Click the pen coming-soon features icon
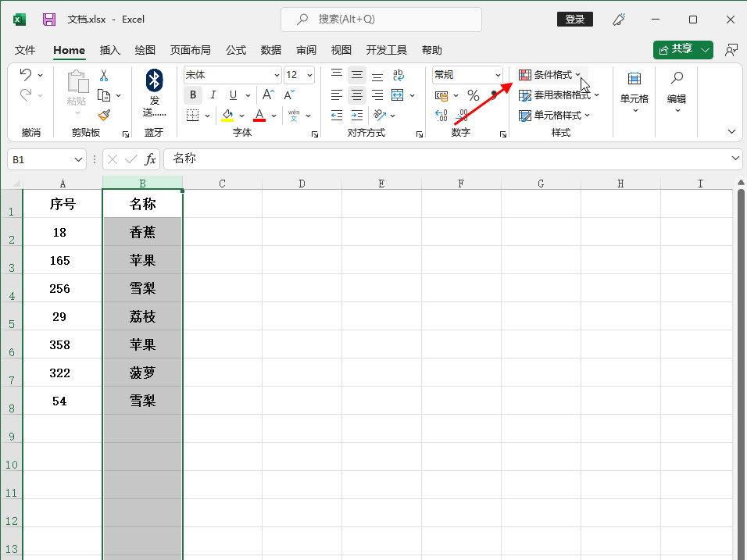Screen dimensions: 747x560 click(618, 20)
